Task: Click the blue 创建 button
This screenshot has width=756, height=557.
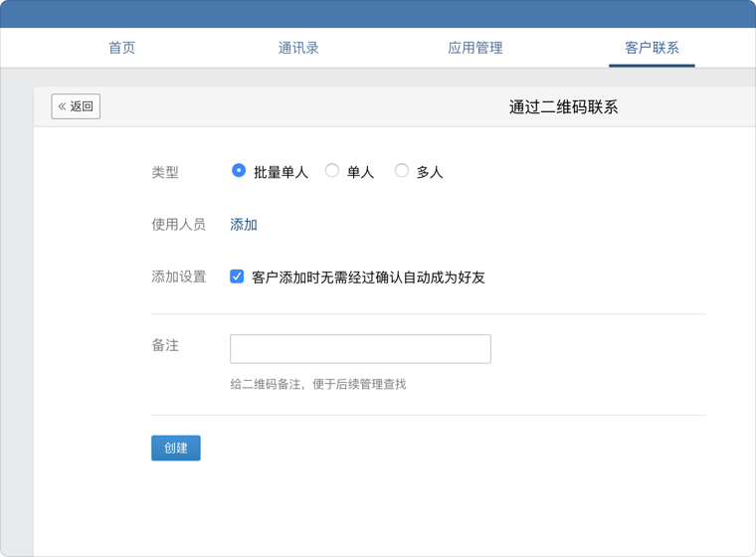Action: click(x=176, y=448)
